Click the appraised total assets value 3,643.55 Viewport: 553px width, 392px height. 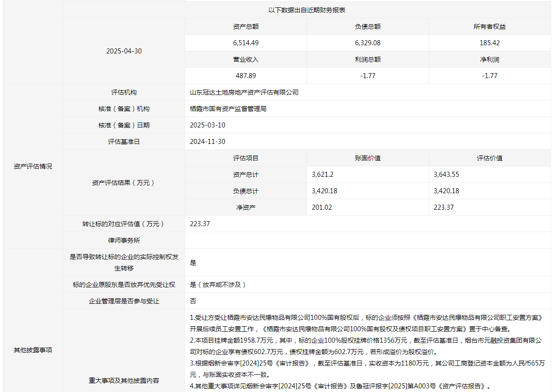(446, 175)
